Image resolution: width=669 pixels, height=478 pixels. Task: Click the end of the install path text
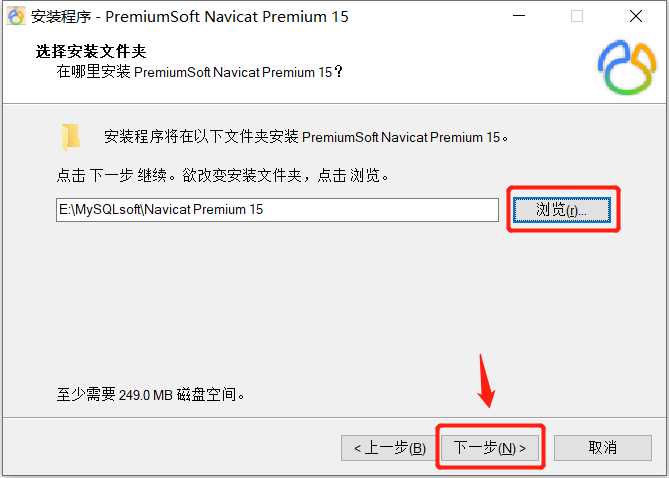[x=264, y=210]
